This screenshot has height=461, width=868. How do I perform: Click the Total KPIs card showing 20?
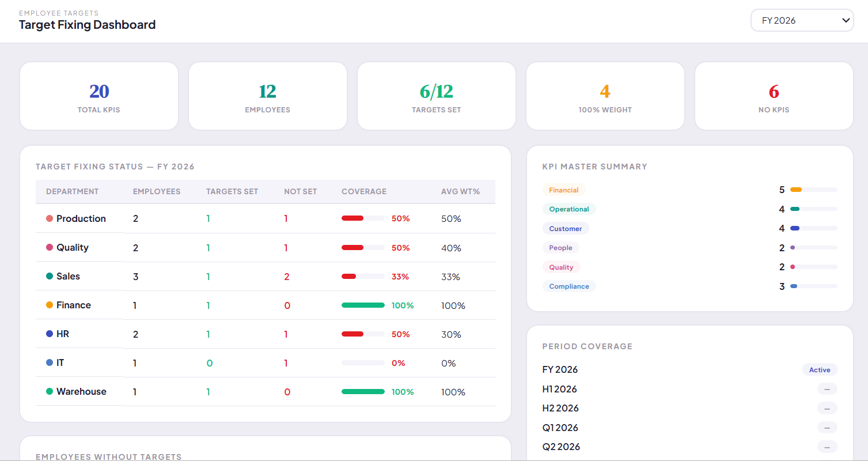coord(99,96)
